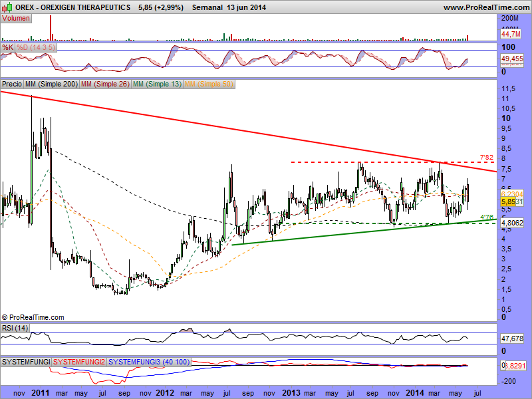Click the SYSTEMFUNGI label
The width and height of the screenshot is (532, 399).
(26, 362)
